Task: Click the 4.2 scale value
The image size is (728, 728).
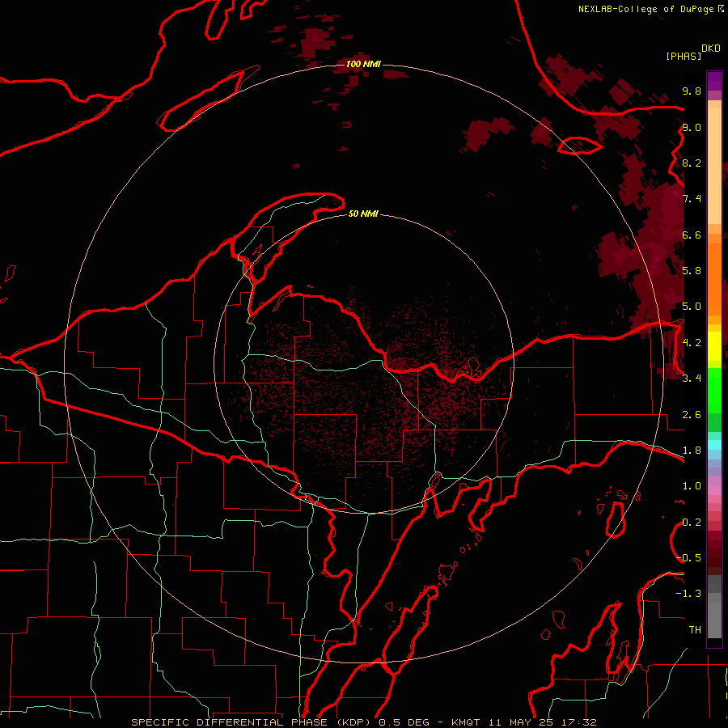Action: 692,343
